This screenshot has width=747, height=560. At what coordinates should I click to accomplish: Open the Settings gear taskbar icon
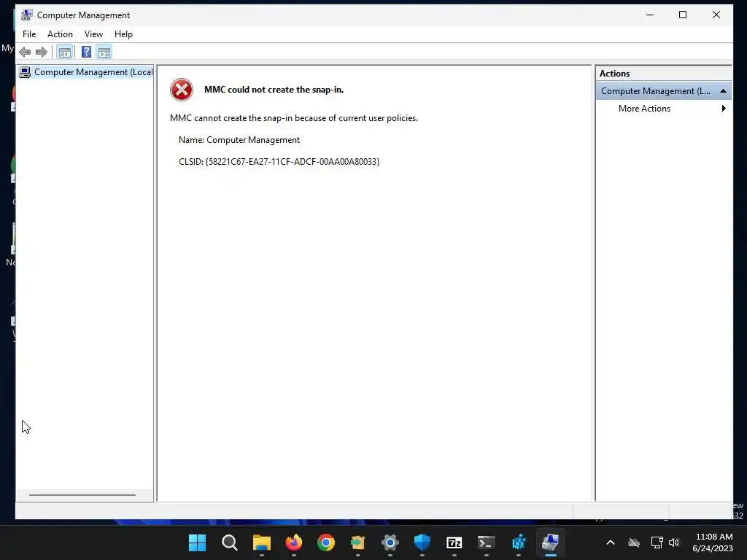(x=390, y=542)
